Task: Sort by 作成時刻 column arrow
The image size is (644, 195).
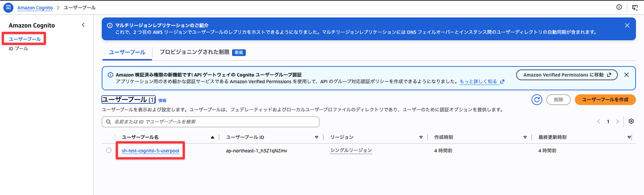Action: coord(525,137)
